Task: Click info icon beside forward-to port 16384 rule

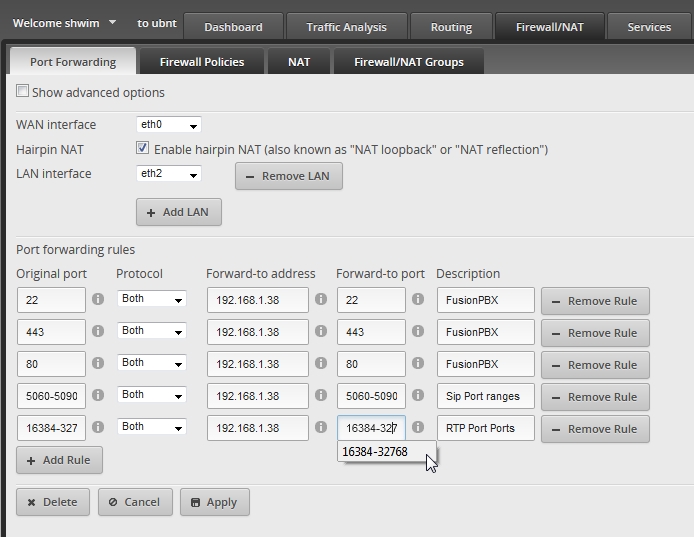Action: [418, 427]
